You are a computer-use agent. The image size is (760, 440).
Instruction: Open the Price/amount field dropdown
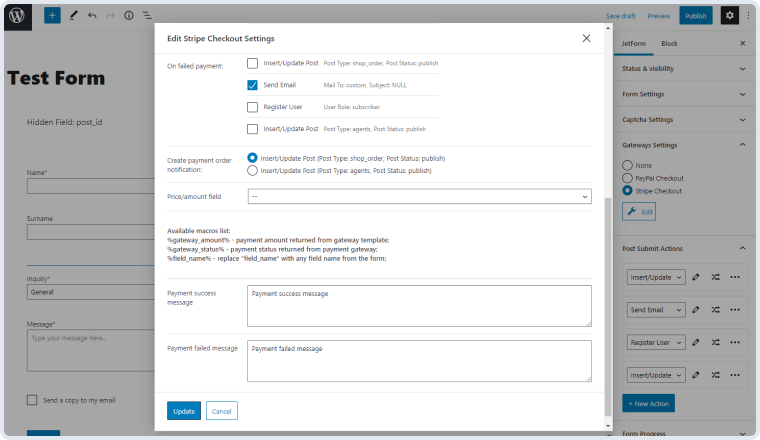pos(419,196)
